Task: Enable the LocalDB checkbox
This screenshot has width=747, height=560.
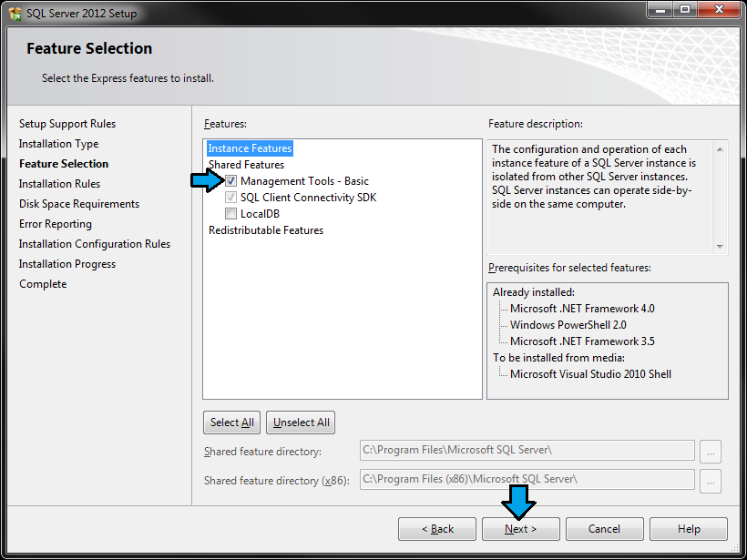Action: pos(230,214)
